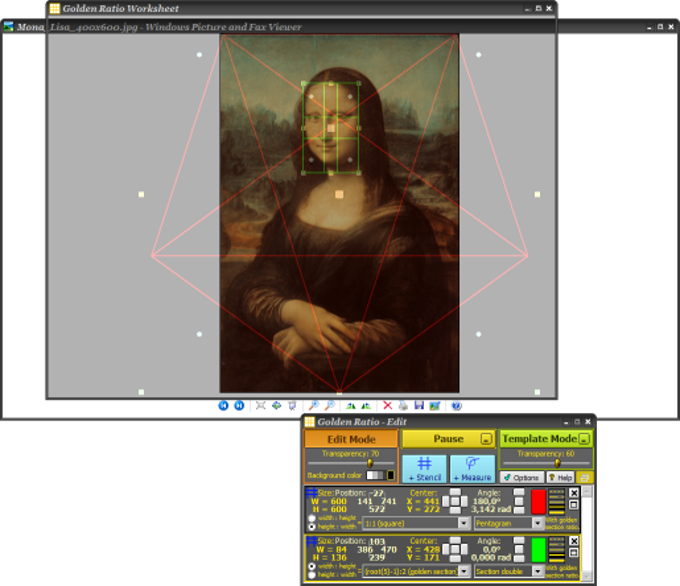Click the Print icon in viewer toolbar
This screenshot has width=680, height=586.
tap(403, 406)
